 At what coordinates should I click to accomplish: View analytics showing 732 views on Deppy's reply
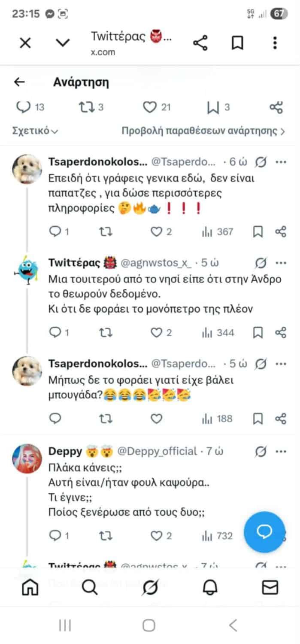[x=217, y=535]
